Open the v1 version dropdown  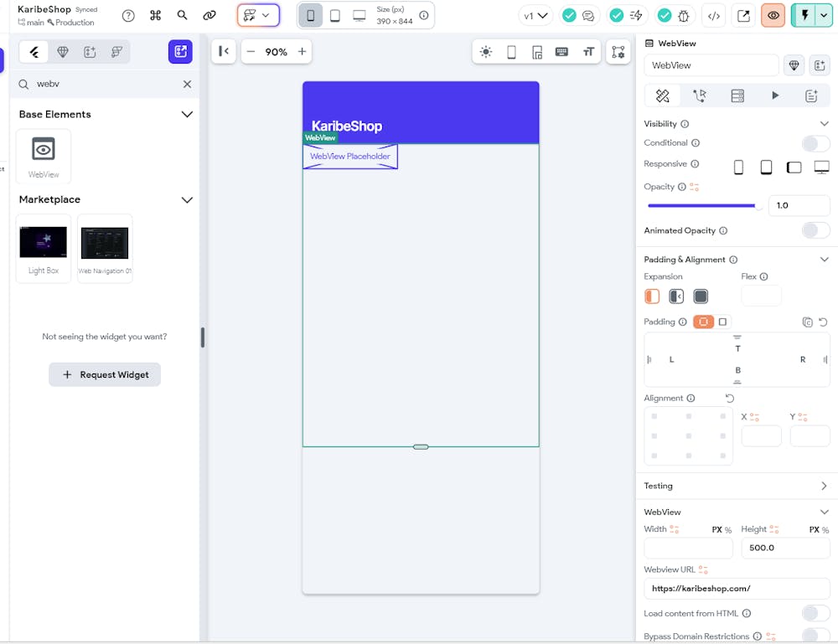[x=535, y=15]
